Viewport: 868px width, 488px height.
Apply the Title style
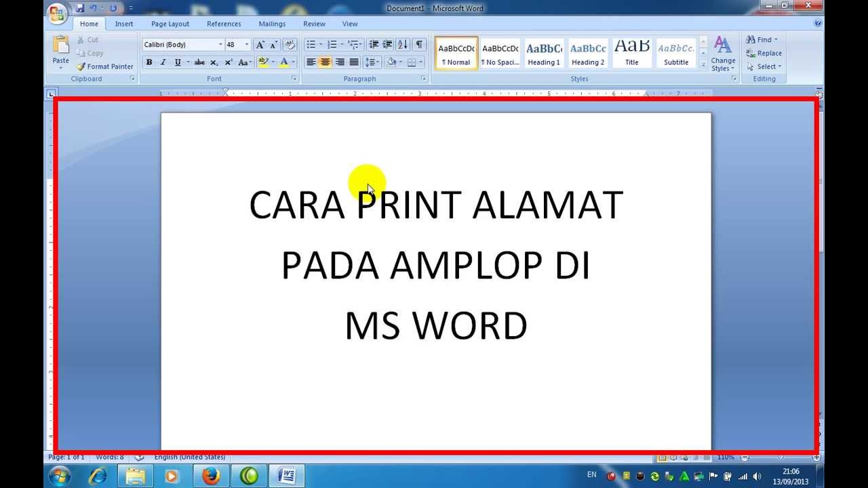pyautogui.click(x=632, y=53)
